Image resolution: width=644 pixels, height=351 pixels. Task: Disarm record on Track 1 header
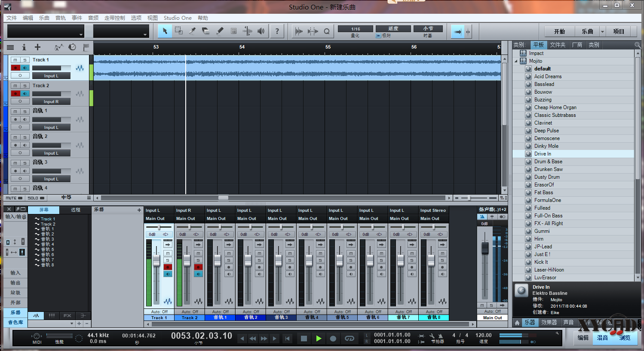tap(15, 68)
